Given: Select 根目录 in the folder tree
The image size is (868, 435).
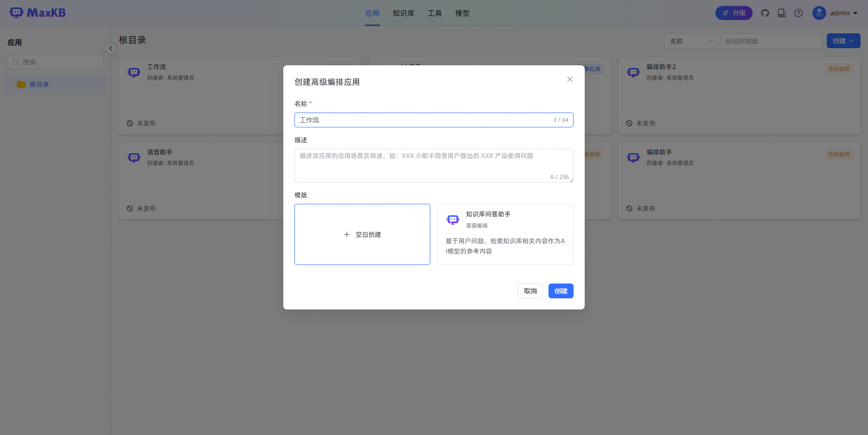Looking at the screenshot, I should coord(55,84).
